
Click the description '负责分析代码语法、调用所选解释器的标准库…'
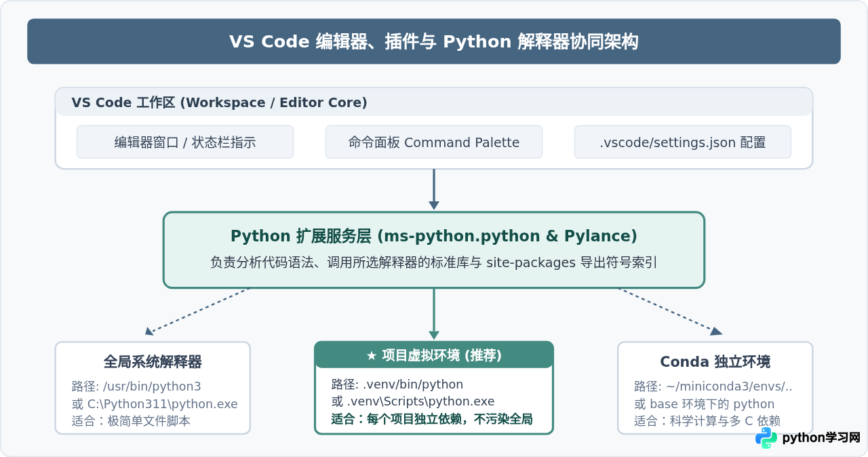click(434, 262)
